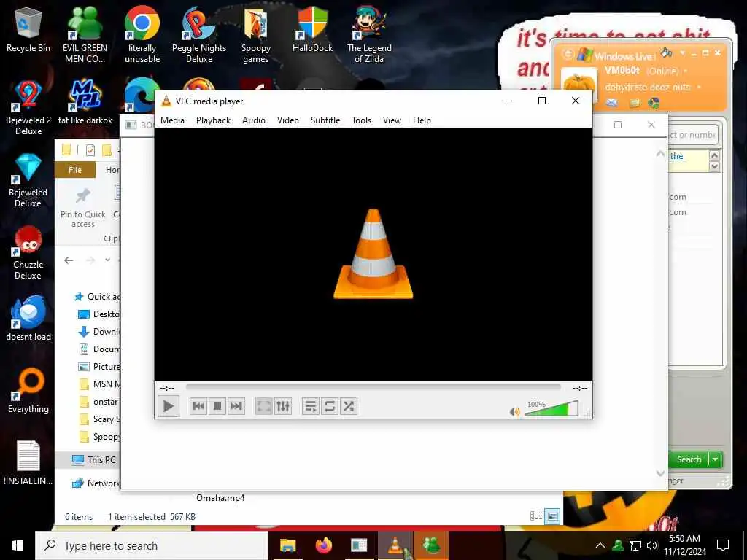Stop playback in VLC
Viewport: 747px width, 560px height.
click(217, 406)
